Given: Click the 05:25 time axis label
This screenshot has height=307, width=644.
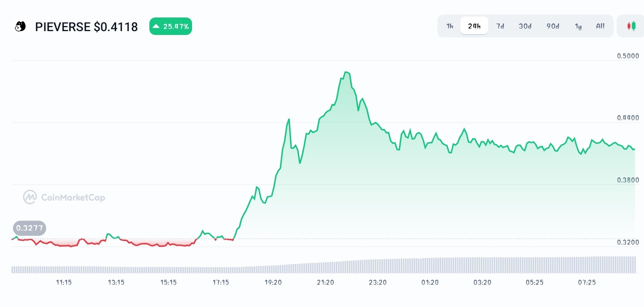Looking at the screenshot, I should (534, 282).
